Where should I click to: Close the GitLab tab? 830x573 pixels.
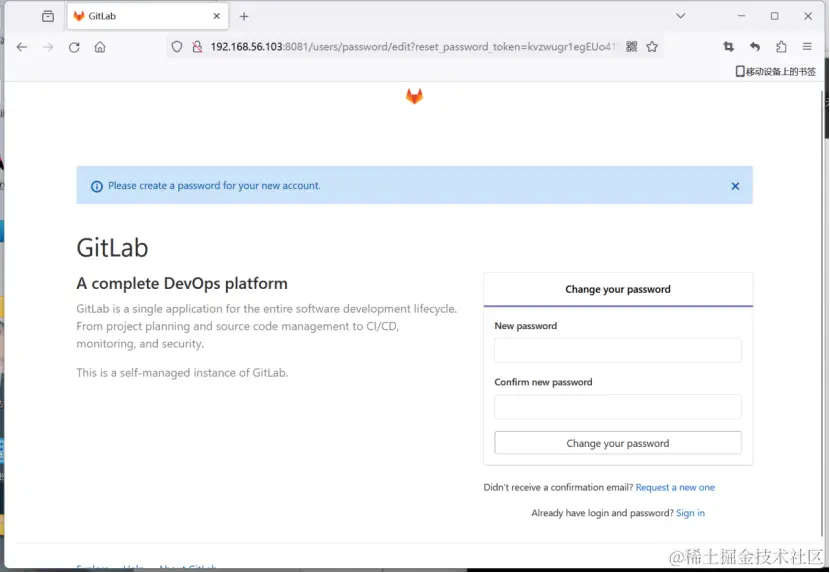coord(216,16)
